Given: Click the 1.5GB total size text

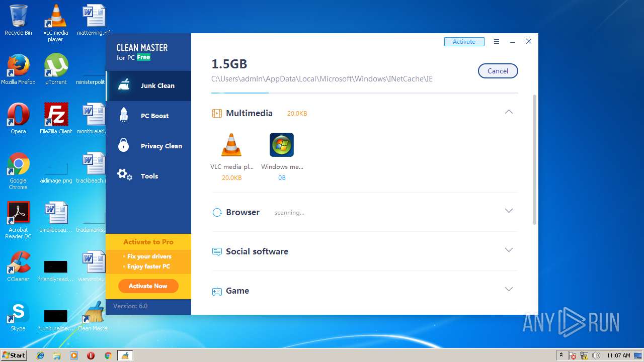Looking at the screenshot, I should pyautogui.click(x=229, y=64).
